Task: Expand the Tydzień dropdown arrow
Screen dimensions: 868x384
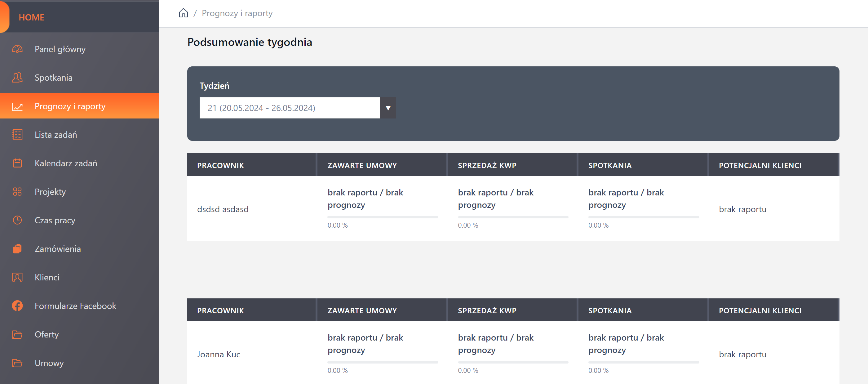Action: [x=388, y=108]
